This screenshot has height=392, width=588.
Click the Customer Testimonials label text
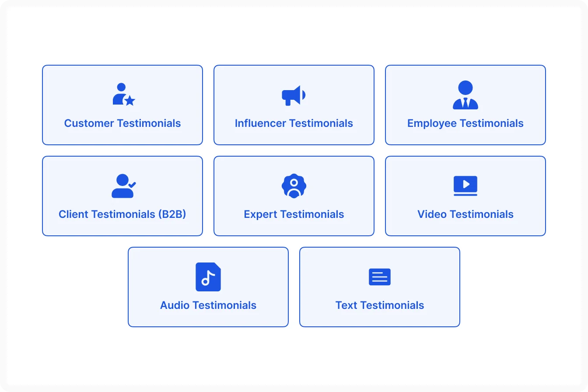122,123
